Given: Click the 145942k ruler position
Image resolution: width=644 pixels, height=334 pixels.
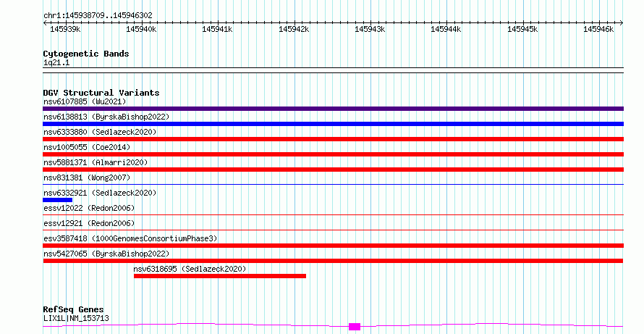Looking at the screenshot, I should (294, 29).
